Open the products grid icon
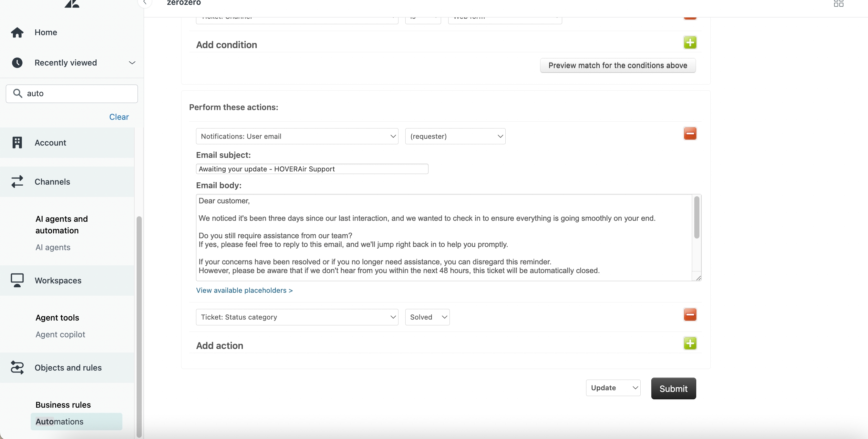This screenshot has height=439, width=868. pyautogui.click(x=838, y=3)
